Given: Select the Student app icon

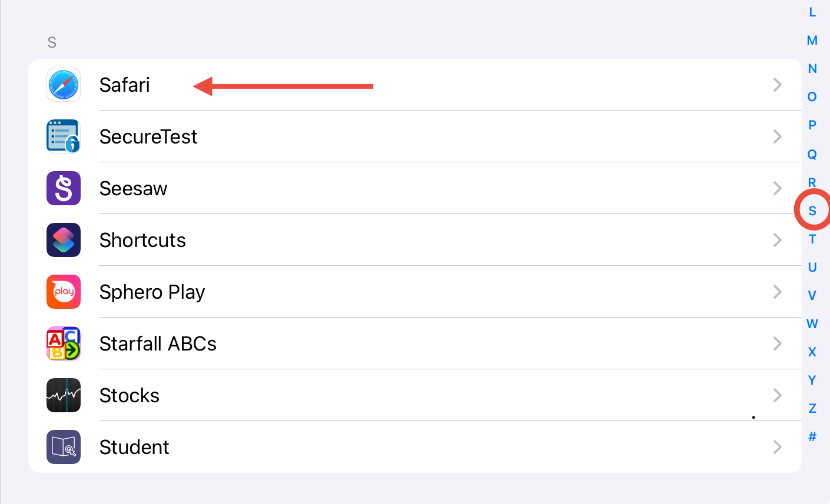Looking at the screenshot, I should coord(64,447).
